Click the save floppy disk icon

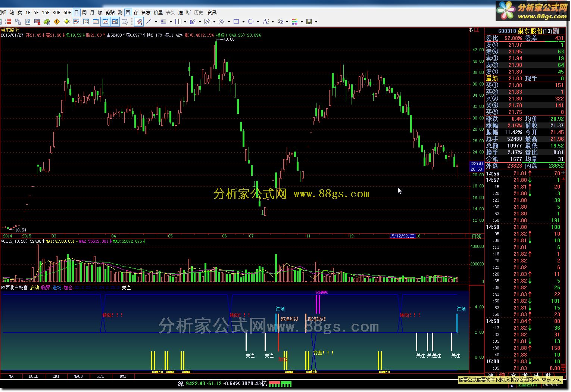tap(309, 22)
